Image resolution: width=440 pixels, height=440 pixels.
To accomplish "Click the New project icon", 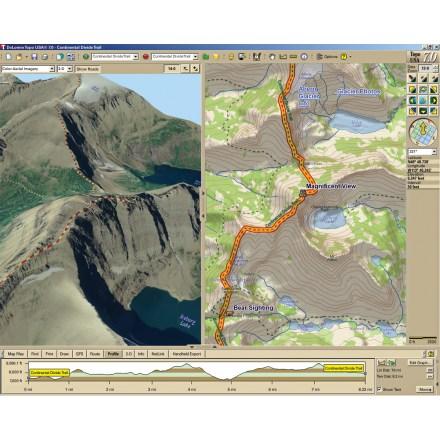I will click(9, 57).
